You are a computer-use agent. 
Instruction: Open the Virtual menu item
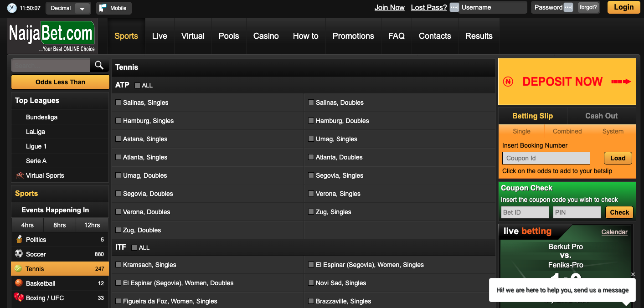(x=193, y=36)
